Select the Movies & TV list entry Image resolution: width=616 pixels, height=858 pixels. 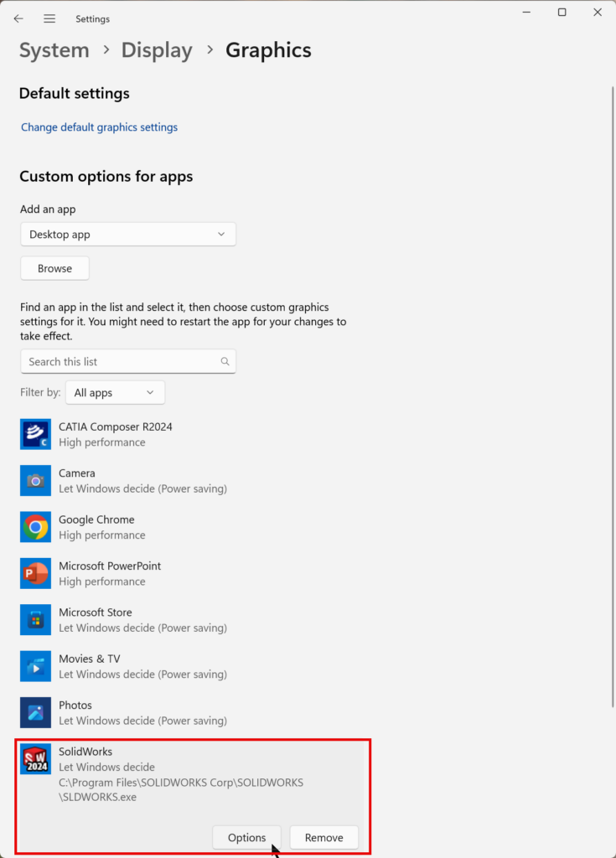(192, 666)
